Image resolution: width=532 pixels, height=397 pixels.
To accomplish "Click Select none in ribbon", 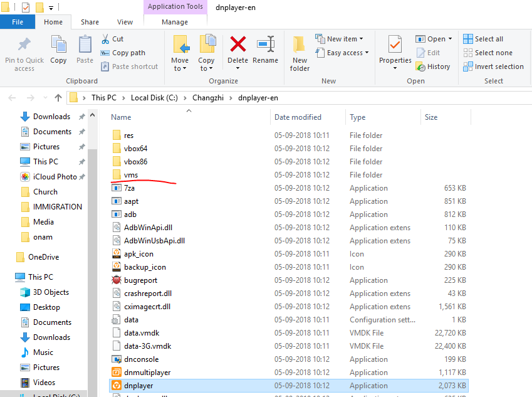I will pos(488,53).
